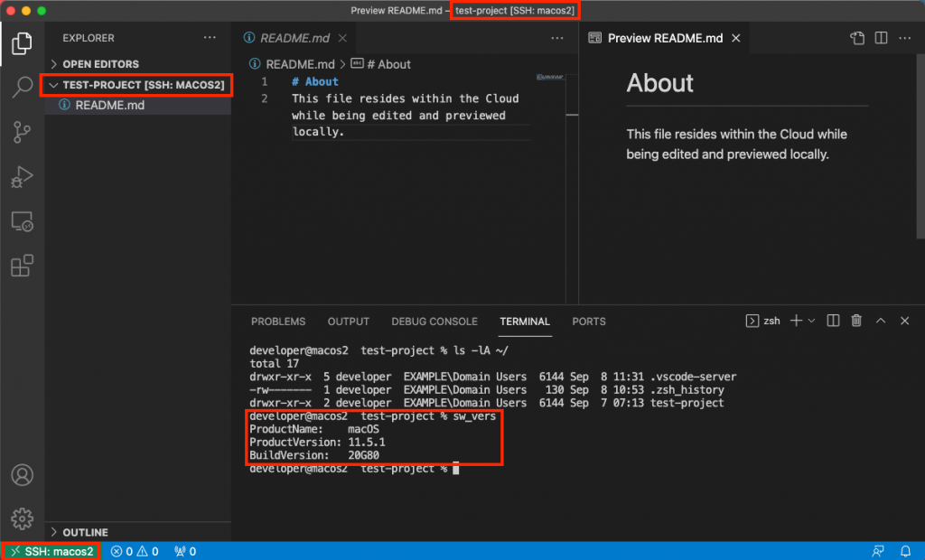This screenshot has width=925, height=560.
Task: Open the Source Control view
Action: point(22,132)
